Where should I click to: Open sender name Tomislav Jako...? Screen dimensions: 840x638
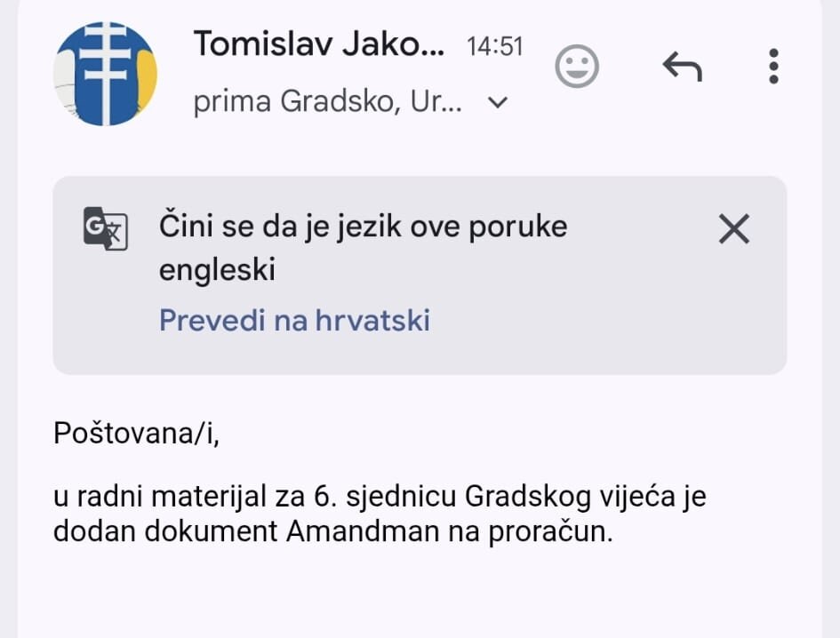318,43
